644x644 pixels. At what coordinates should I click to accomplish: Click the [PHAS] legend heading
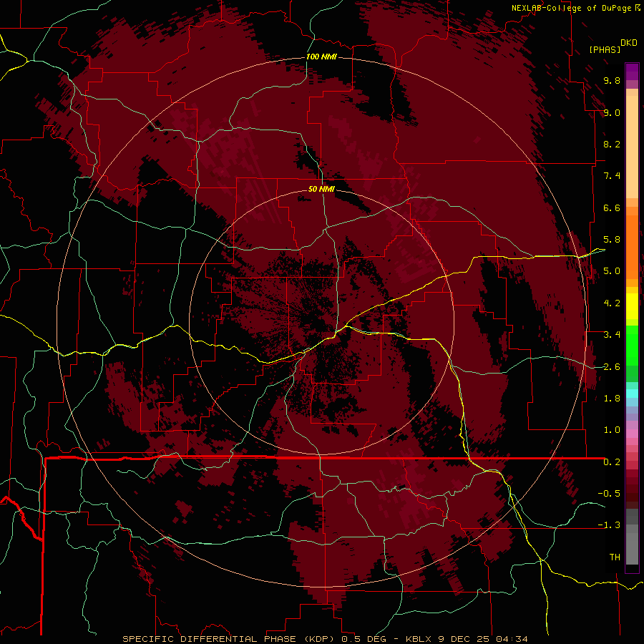pos(605,49)
